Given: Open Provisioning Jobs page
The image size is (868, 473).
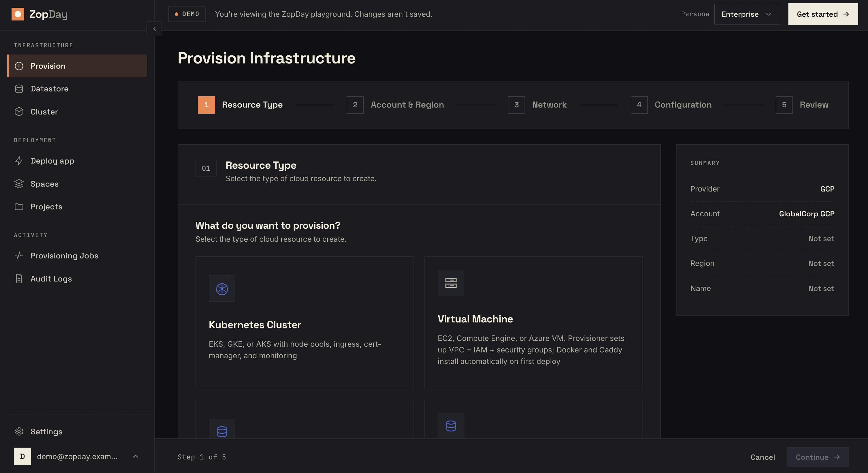Looking at the screenshot, I should (77, 256).
